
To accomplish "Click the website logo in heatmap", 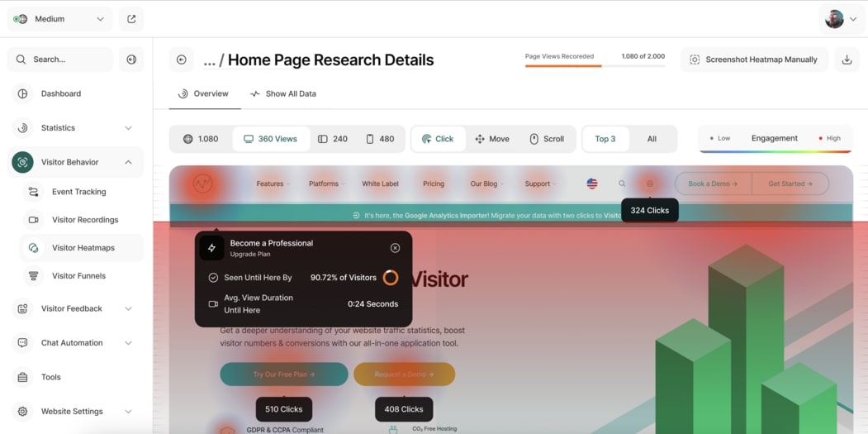I will (x=203, y=184).
